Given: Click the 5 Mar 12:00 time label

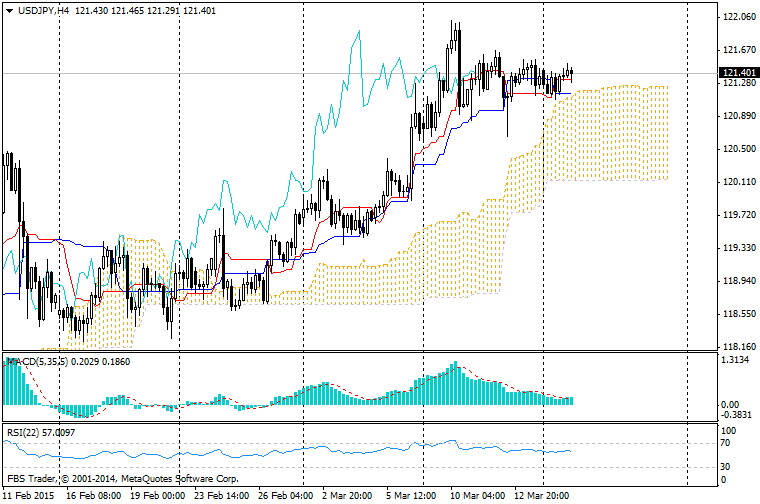Looking at the screenshot, I should click(x=411, y=496).
